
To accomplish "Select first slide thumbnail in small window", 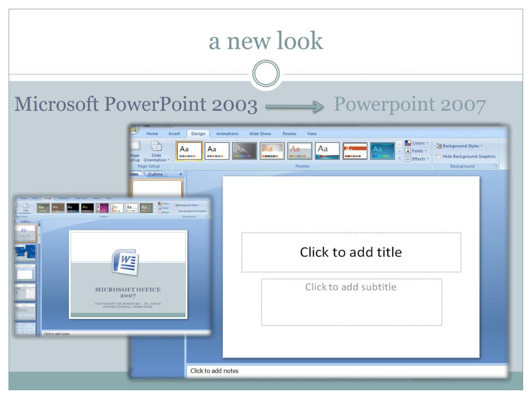I will click(x=26, y=233).
